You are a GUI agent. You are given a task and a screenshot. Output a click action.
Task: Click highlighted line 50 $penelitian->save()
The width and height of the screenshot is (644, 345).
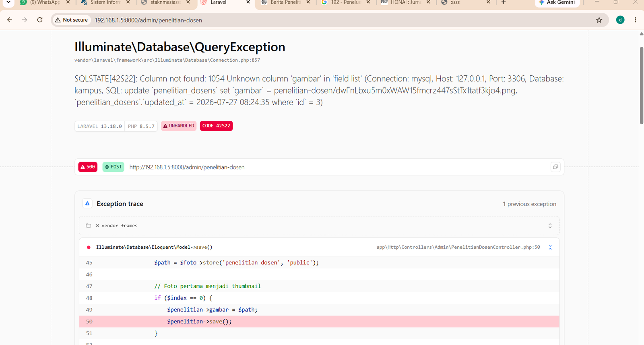click(x=319, y=322)
